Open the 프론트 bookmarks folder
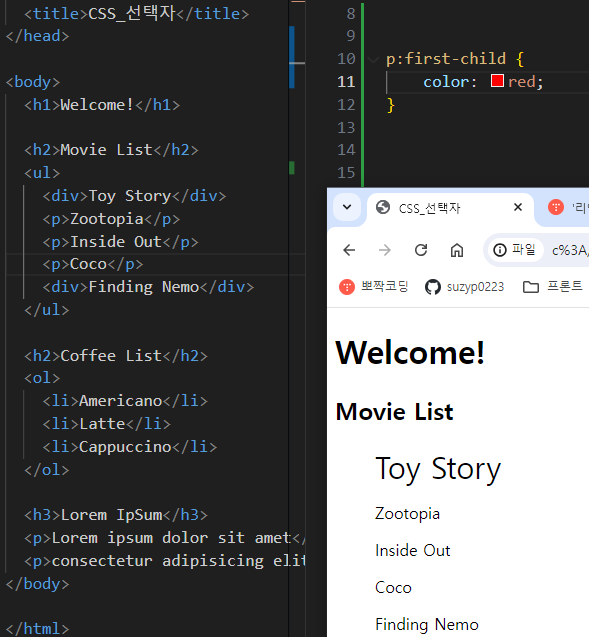 [553, 287]
